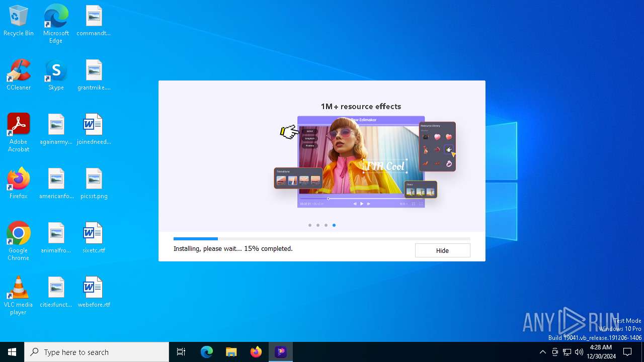Screen dimensions: 644x362
Task: Open Task View from the taskbar
Action: (181, 352)
